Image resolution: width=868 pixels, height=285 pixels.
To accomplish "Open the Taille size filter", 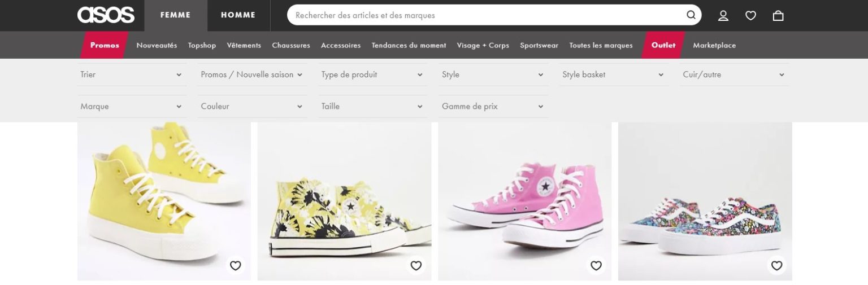I will tap(372, 106).
